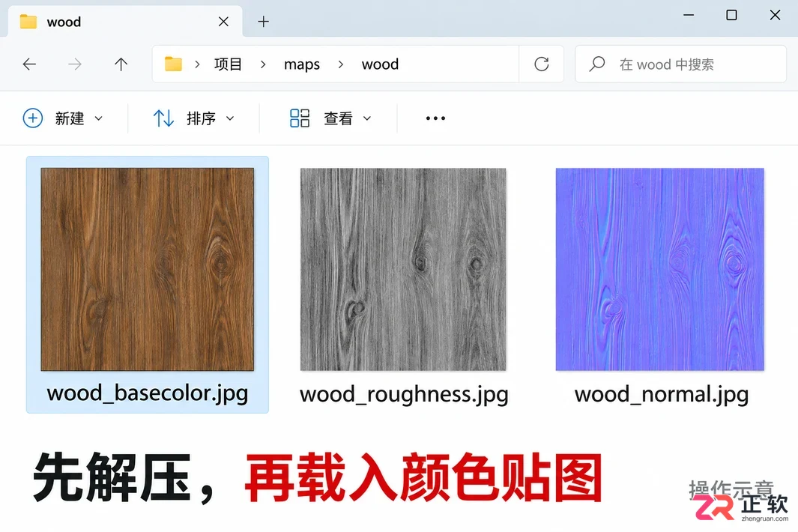Select the wood_normal.jpg thumbnail

coord(660,269)
